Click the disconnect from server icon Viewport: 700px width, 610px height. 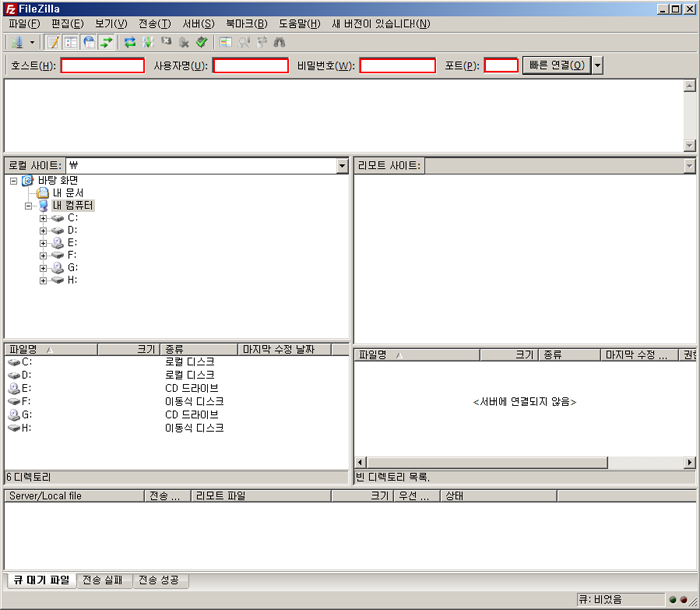pyautogui.click(x=184, y=42)
